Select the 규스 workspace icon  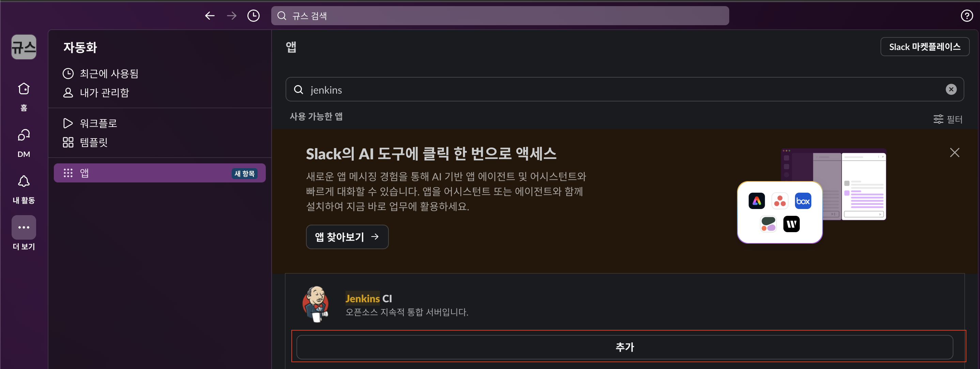(24, 47)
